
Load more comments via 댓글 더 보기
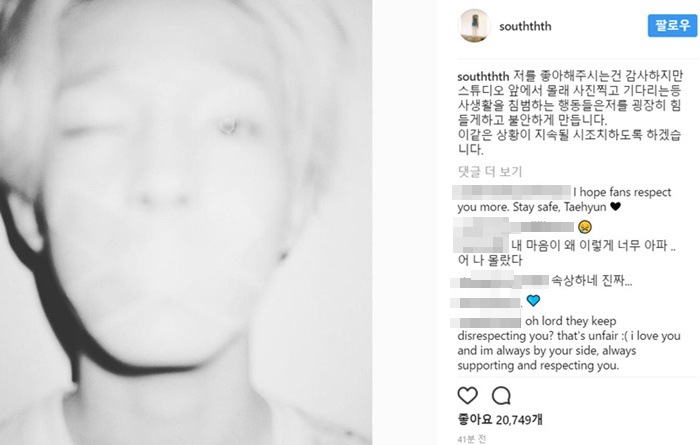(490, 171)
